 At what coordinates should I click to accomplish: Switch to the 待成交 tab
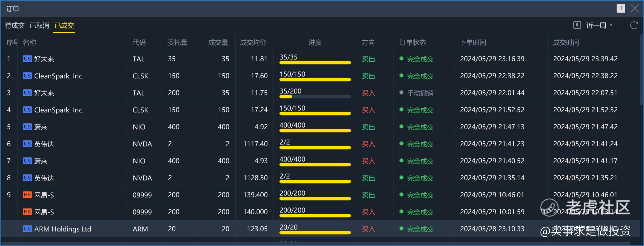tap(15, 26)
